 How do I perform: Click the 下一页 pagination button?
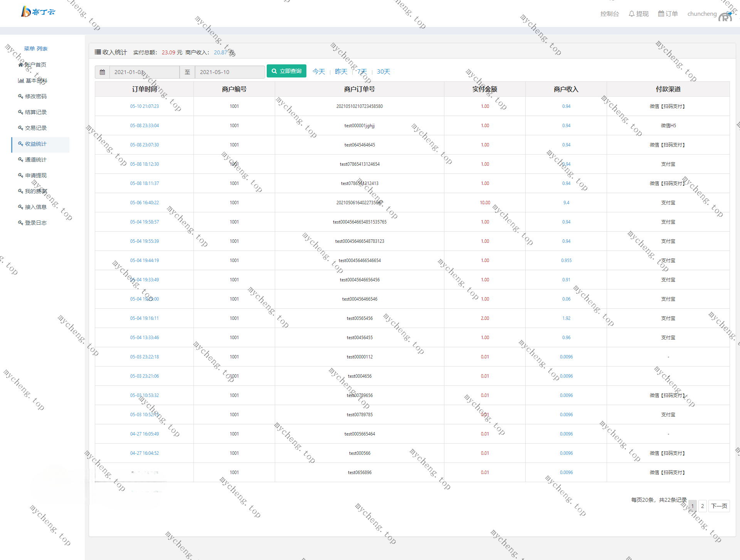pos(719,506)
